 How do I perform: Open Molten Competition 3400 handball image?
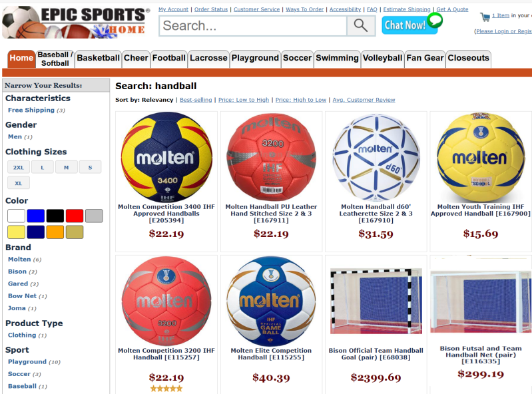click(x=166, y=157)
